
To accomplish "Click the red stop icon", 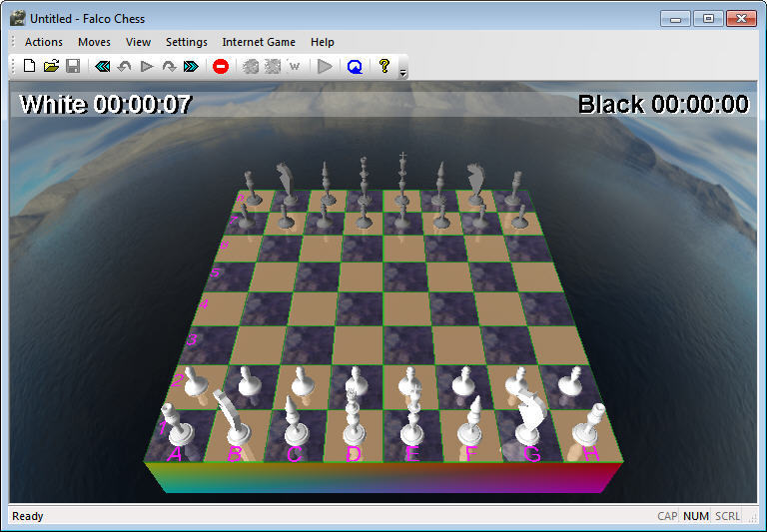I will 221,66.
